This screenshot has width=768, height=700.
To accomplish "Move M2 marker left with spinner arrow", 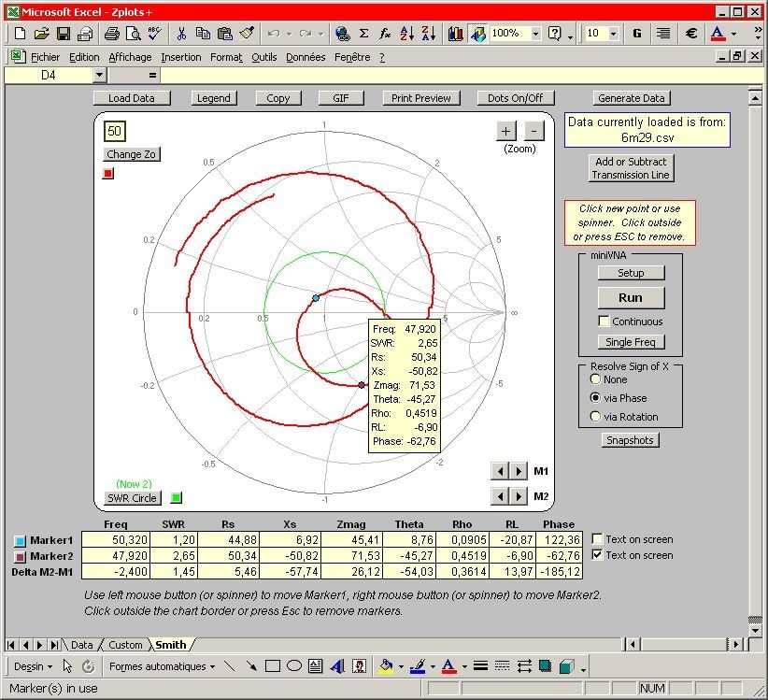I will point(500,496).
